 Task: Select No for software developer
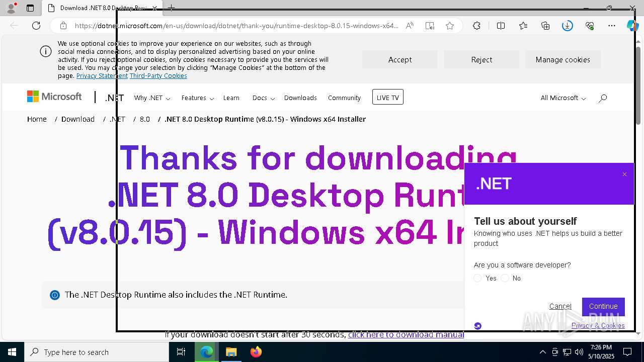pyautogui.click(x=505, y=278)
